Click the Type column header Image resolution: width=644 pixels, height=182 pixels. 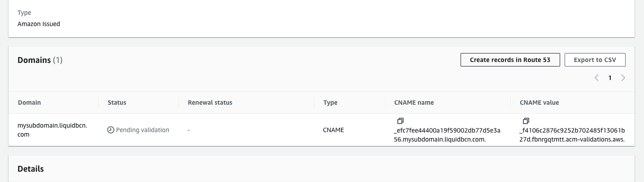click(330, 102)
